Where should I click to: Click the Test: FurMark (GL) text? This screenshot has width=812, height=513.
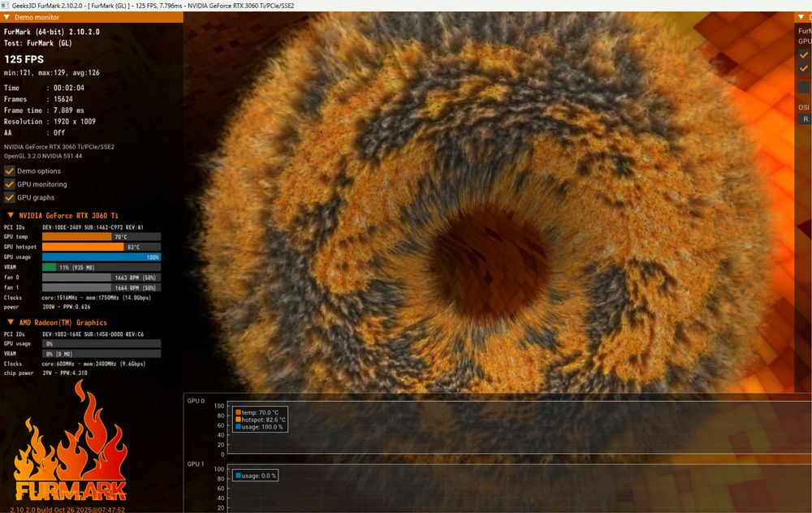38,43
